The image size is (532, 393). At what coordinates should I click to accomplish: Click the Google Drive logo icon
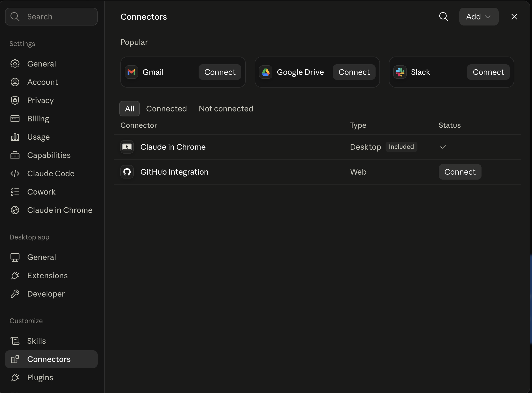tap(266, 72)
